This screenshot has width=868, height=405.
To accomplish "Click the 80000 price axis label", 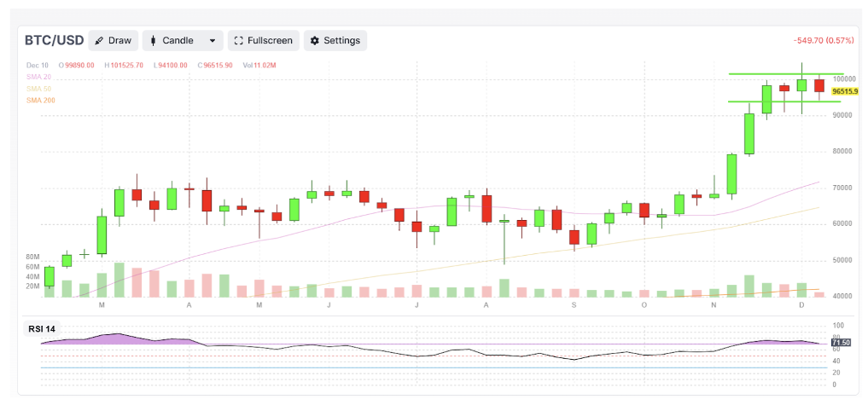I will click(843, 152).
